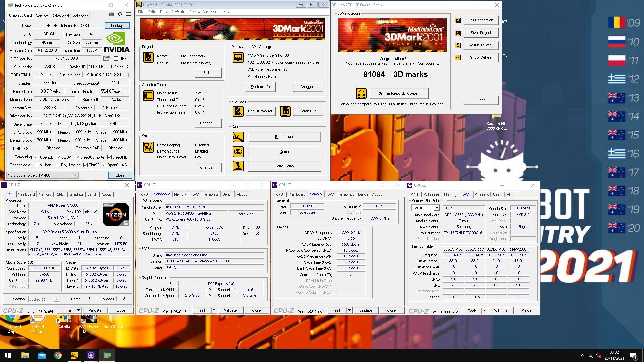
Task: Switch to Advanced tab in GPU-Z
Action: pyautogui.click(x=60, y=16)
